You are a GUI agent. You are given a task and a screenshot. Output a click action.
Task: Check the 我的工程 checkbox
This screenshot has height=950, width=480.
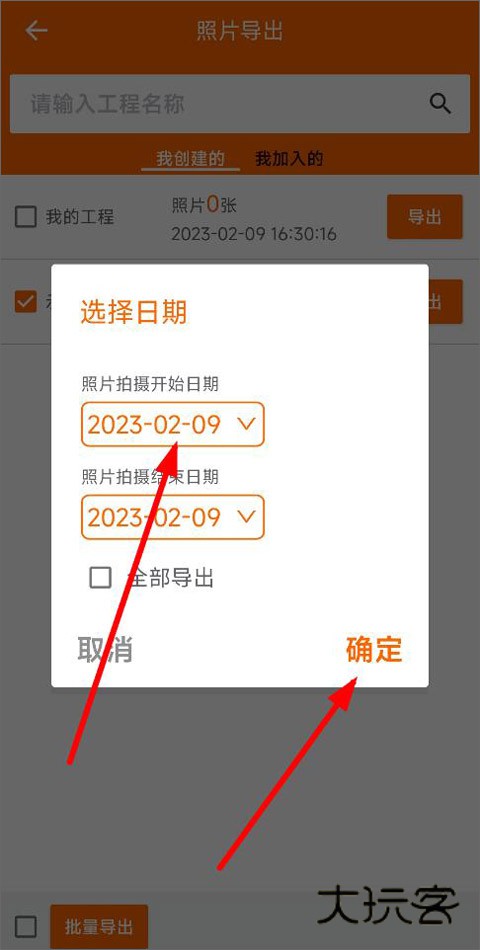pyautogui.click(x=25, y=217)
